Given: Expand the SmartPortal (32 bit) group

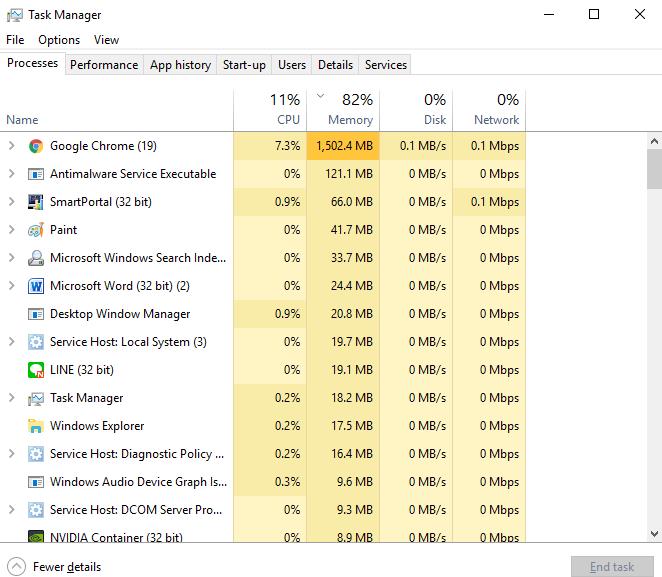Looking at the screenshot, I should pos(12,202).
